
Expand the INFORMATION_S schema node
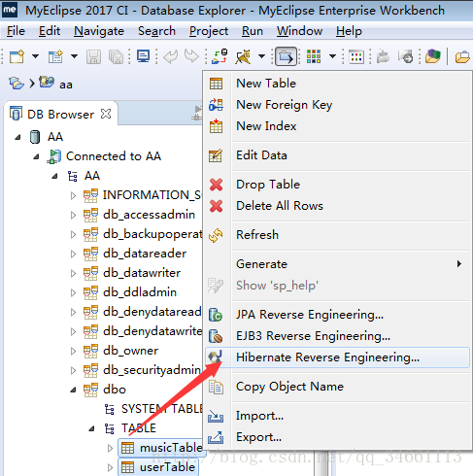point(73,195)
